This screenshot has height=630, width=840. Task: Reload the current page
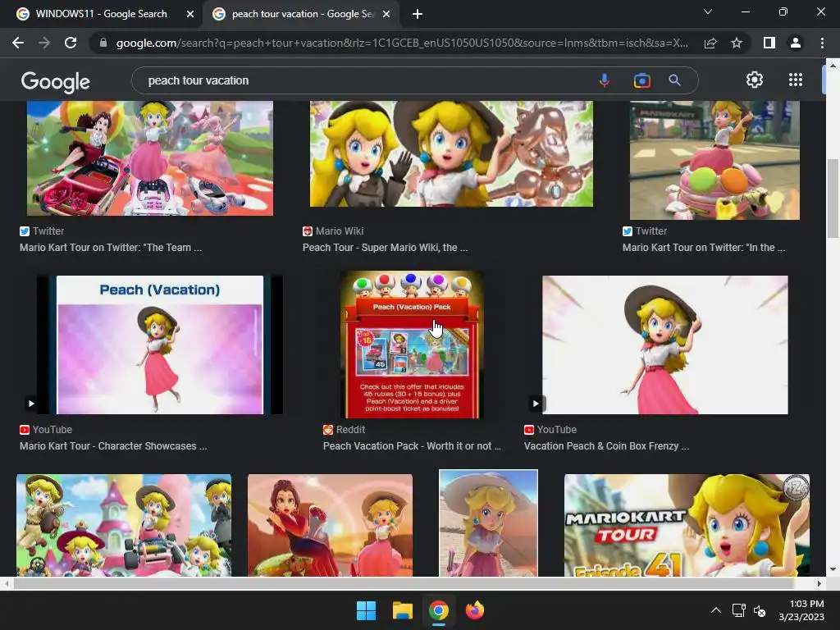click(x=71, y=43)
